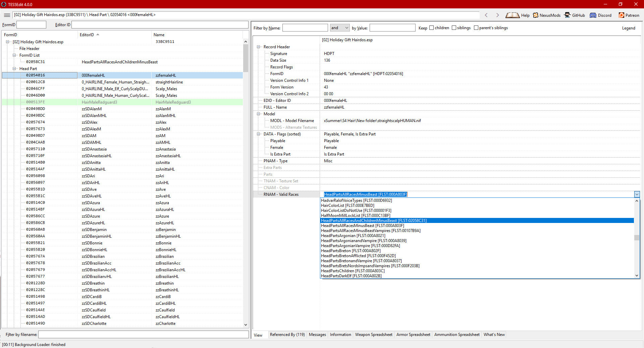Switch to the Messages tab
This screenshot has height=348, width=644.
317,335
